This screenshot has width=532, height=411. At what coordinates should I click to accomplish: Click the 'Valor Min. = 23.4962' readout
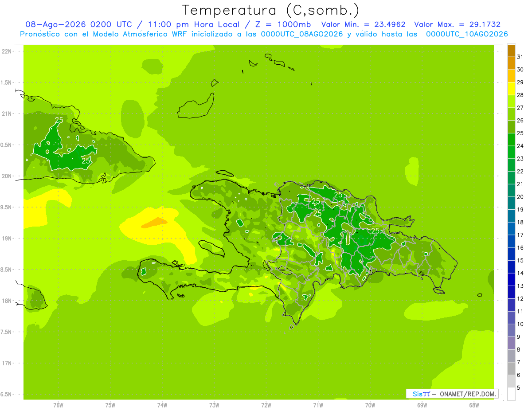[x=363, y=24]
